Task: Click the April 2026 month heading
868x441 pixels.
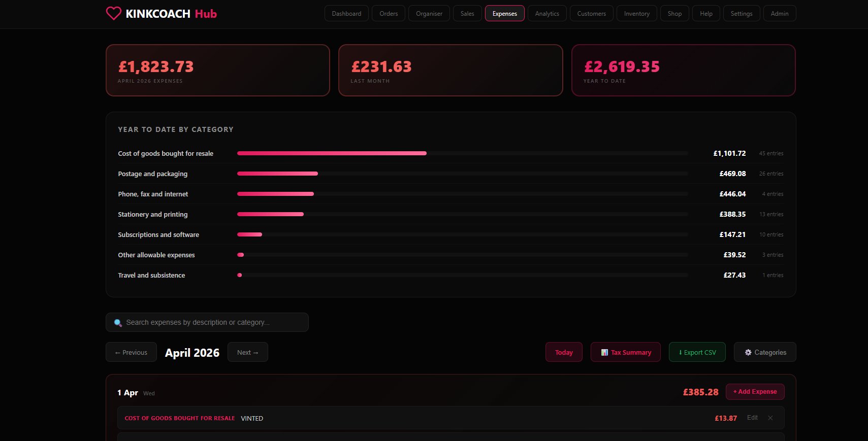Action: tap(192, 353)
